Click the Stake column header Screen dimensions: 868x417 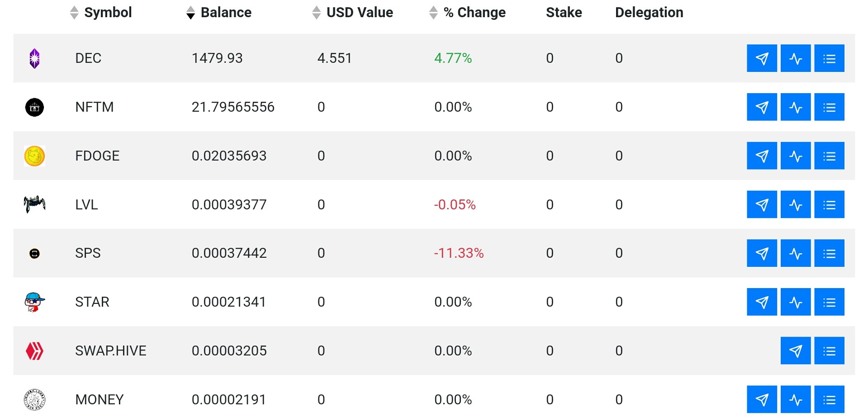564,12
